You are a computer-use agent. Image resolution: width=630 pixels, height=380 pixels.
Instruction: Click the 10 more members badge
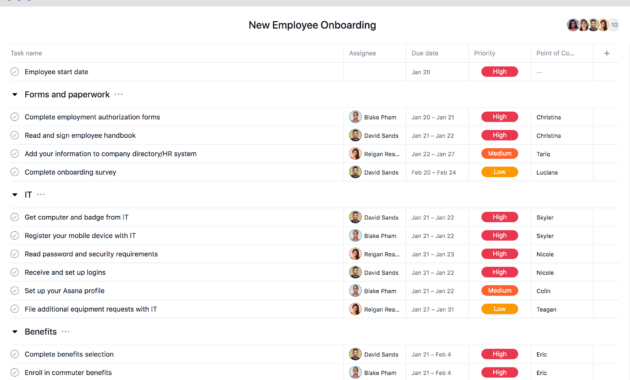614,25
